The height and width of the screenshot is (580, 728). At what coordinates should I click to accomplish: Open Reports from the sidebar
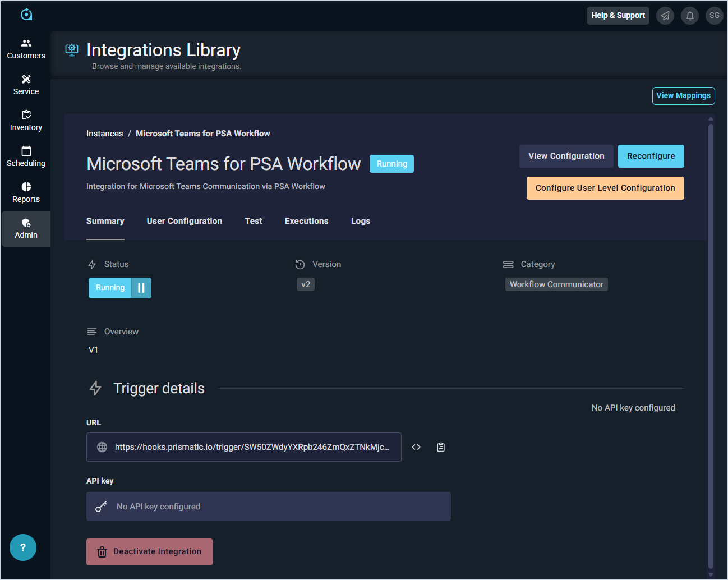pos(26,192)
